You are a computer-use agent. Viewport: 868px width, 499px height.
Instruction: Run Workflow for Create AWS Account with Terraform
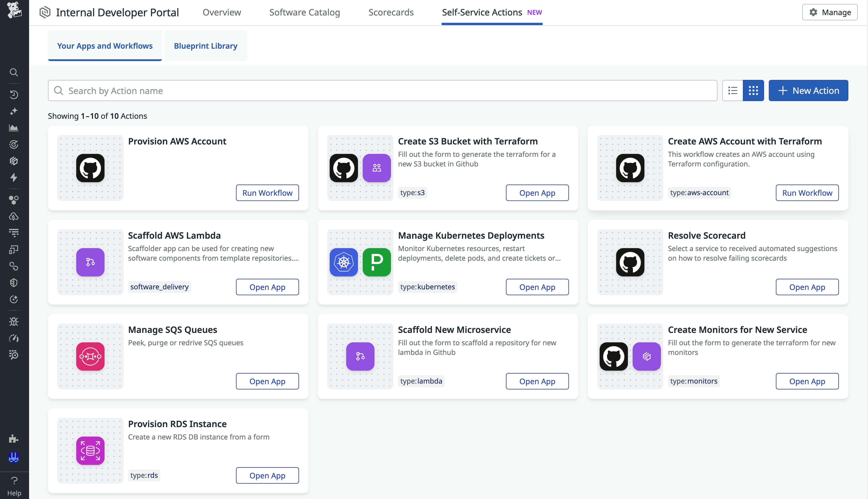[807, 193]
